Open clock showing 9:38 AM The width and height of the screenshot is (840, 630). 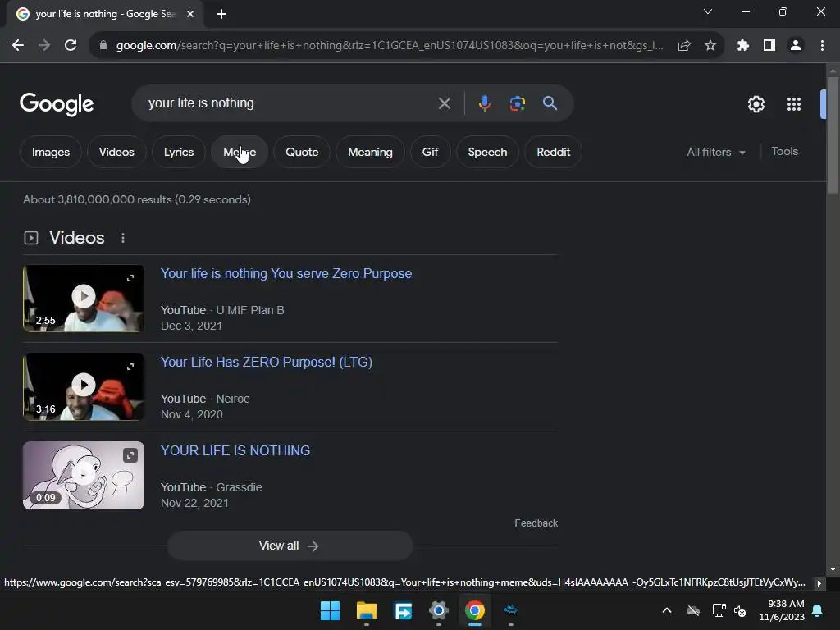(x=782, y=610)
